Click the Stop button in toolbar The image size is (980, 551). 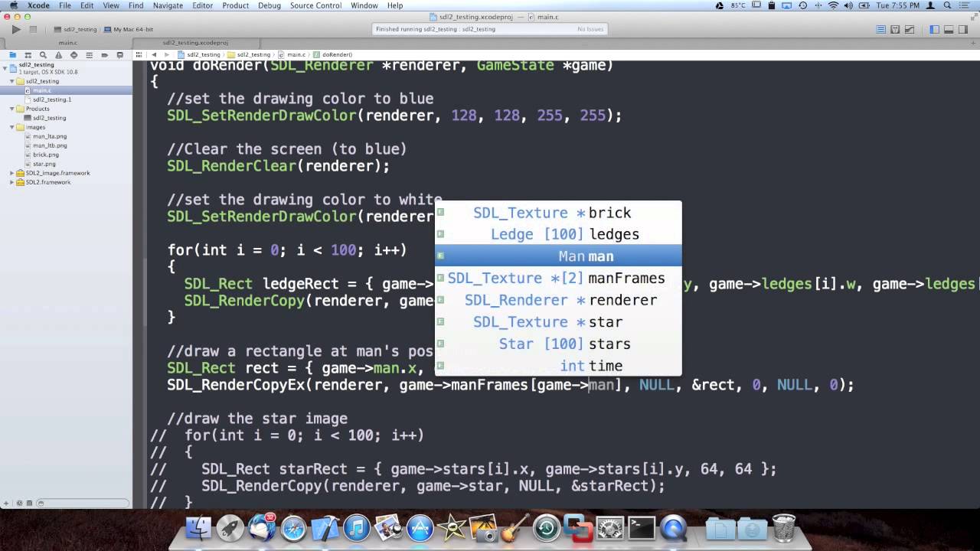tap(33, 30)
